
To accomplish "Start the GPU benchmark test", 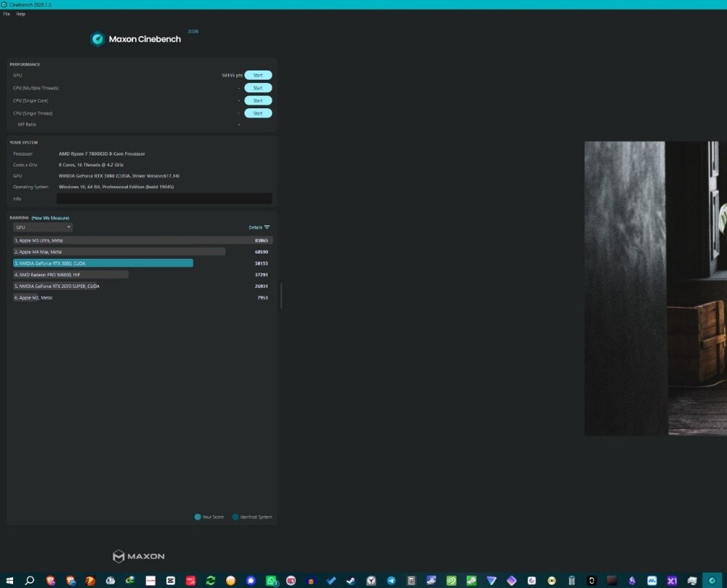I will point(258,75).
